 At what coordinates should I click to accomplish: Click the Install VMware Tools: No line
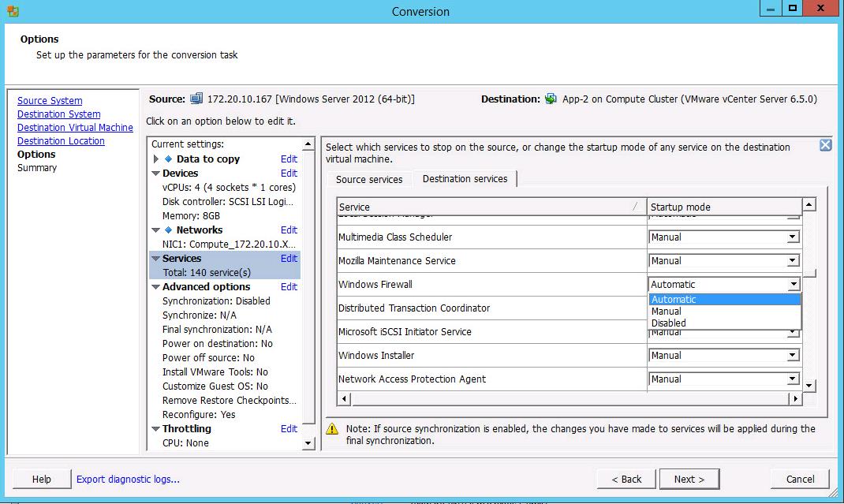(x=215, y=372)
